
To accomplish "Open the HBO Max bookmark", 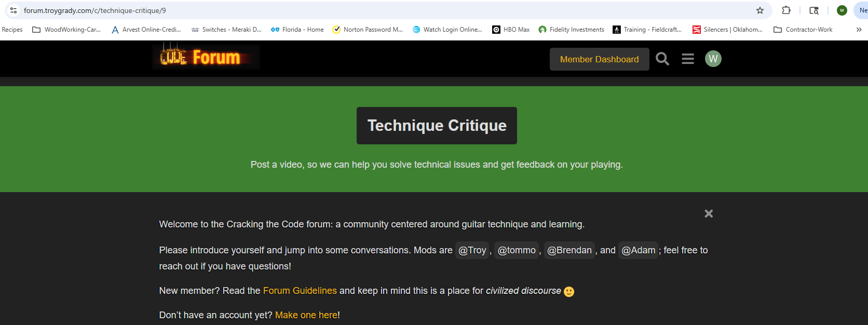I will [511, 30].
